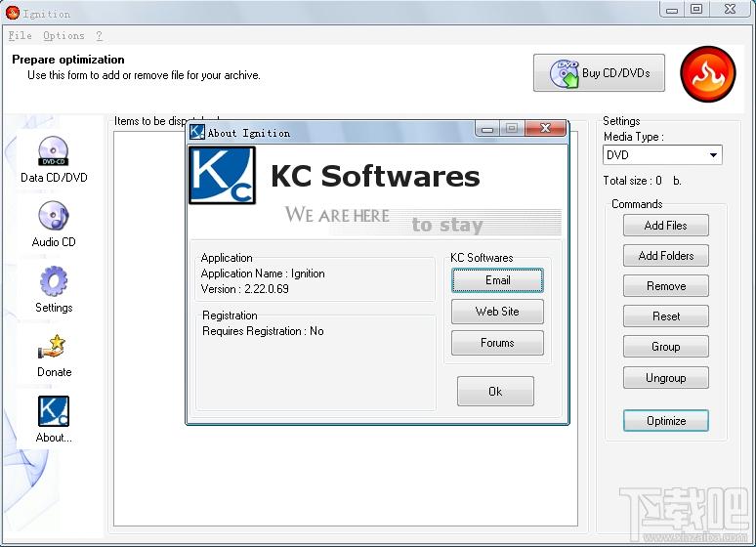Select the Audio CD disc icon
The width and height of the screenshot is (756, 547).
pyautogui.click(x=54, y=215)
